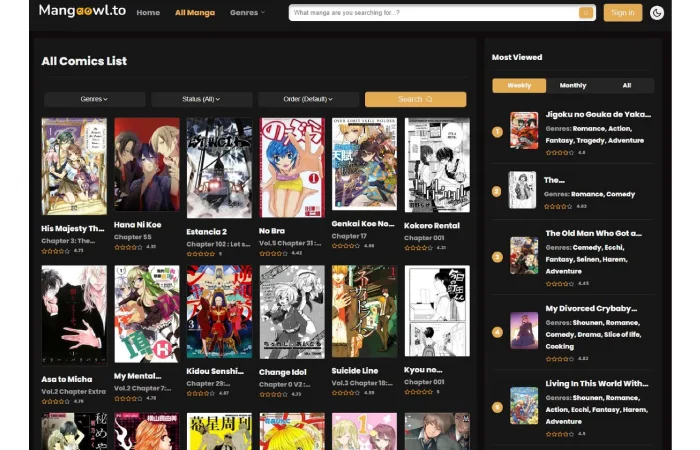
Task: Open Chapter 17 of Genkai Koe No...
Action: tap(349, 236)
